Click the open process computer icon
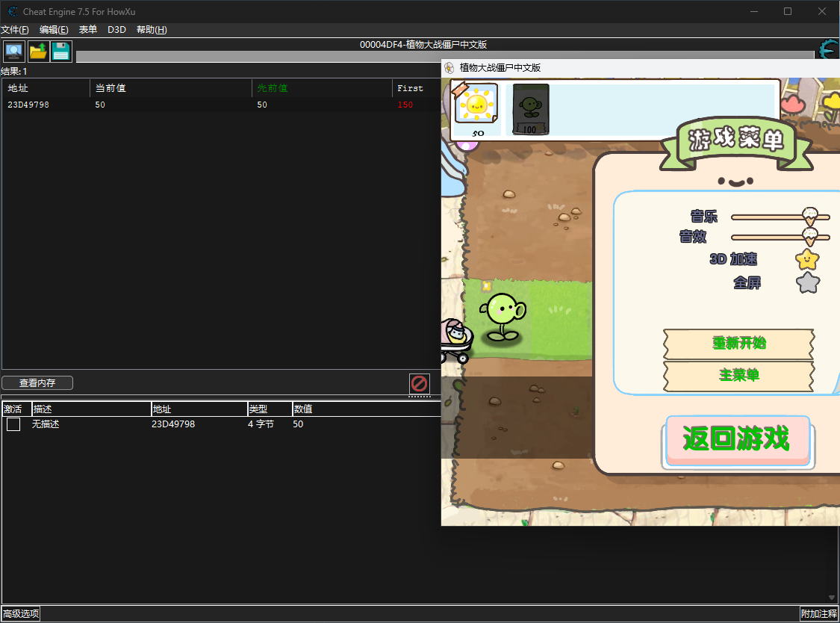Viewport: 840px width, 623px height. click(x=14, y=52)
